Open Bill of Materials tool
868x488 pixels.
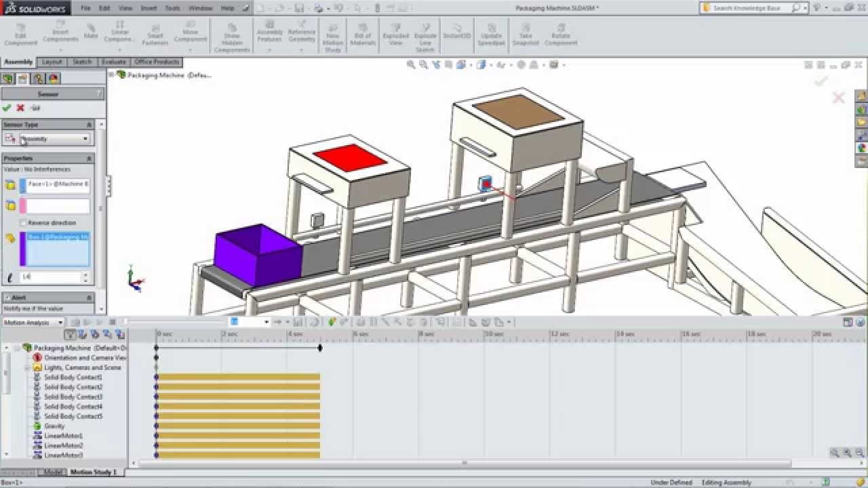(363, 34)
